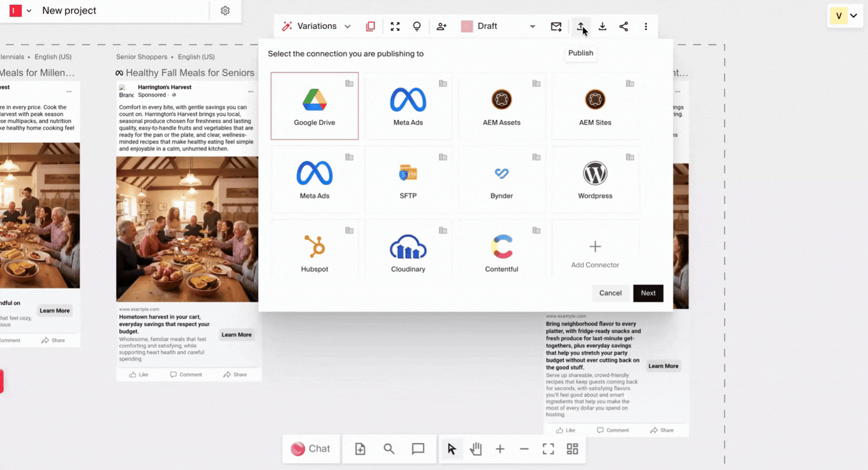Click the red duplicate pages icon
This screenshot has width=868, height=470.
(370, 26)
